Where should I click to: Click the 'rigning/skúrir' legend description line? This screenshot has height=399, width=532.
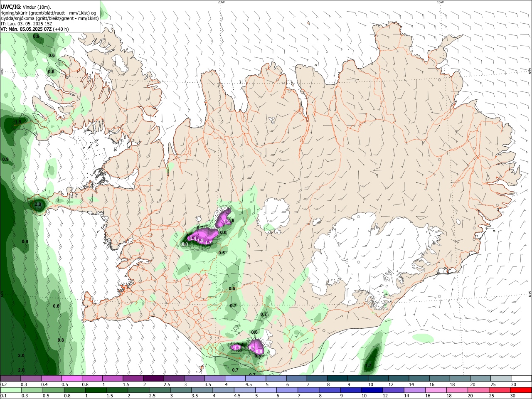click(48, 12)
